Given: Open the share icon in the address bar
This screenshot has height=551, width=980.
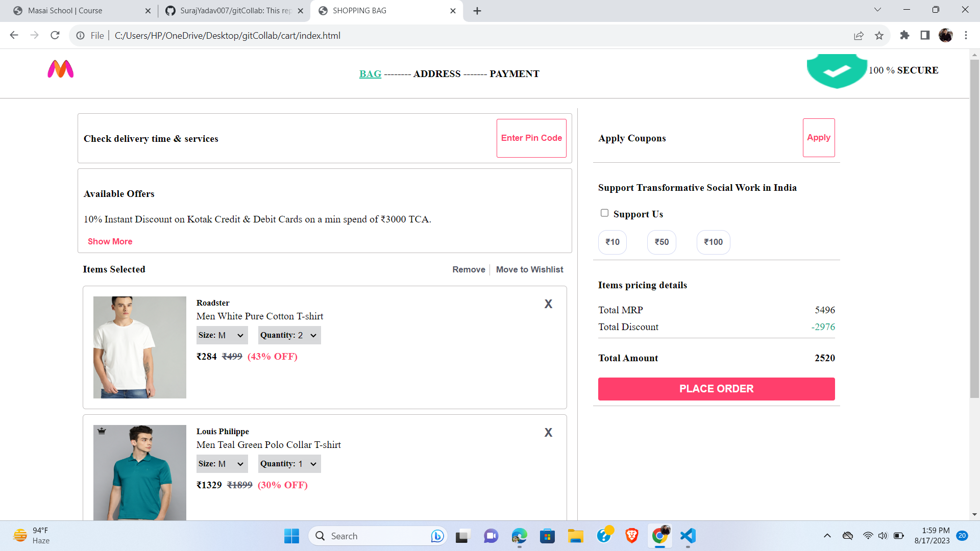Looking at the screenshot, I should point(859,35).
